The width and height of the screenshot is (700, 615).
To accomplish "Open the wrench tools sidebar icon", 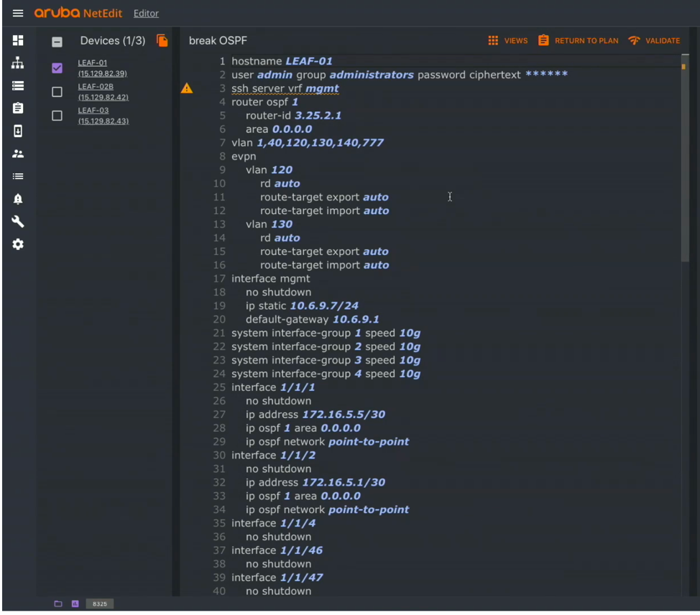I will 18,222.
